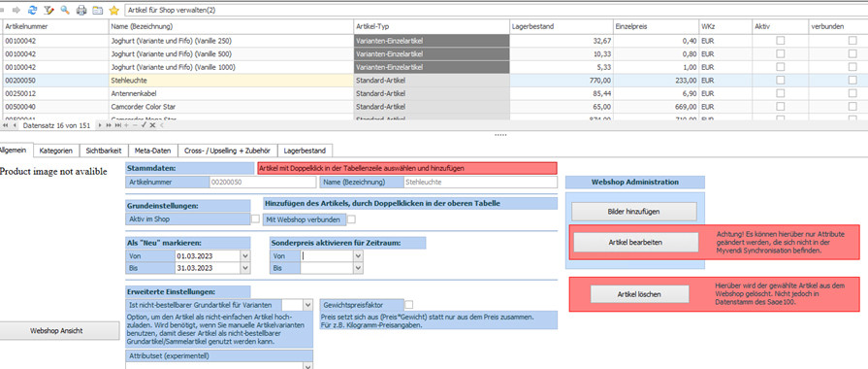Sort by the Artikel-Typ column header
868x369 pixels.
pos(432,26)
